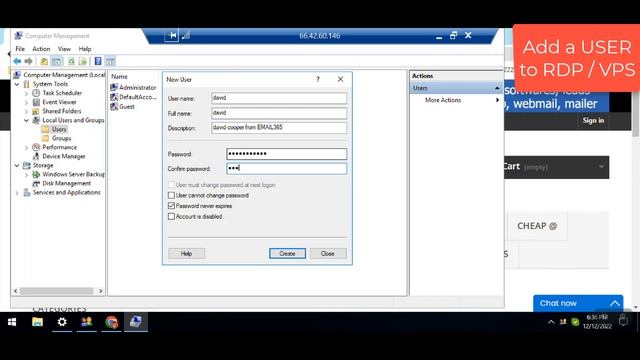This screenshot has width=640, height=360.
Task: Open More Actions submenu arrow
Action: point(497,100)
